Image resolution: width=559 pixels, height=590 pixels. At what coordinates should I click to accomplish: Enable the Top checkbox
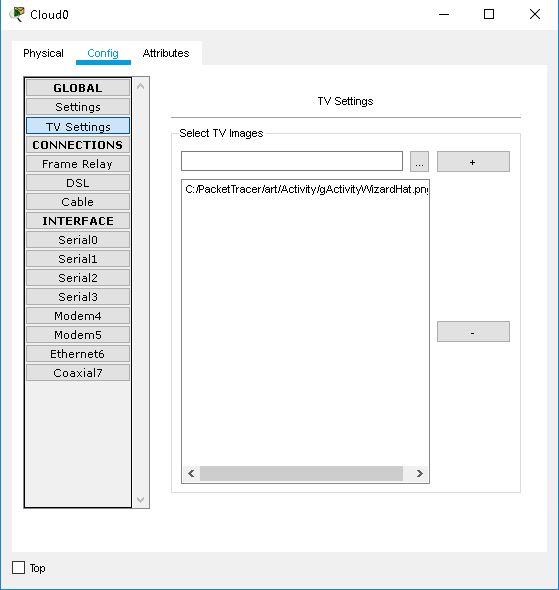coord(18,567)
